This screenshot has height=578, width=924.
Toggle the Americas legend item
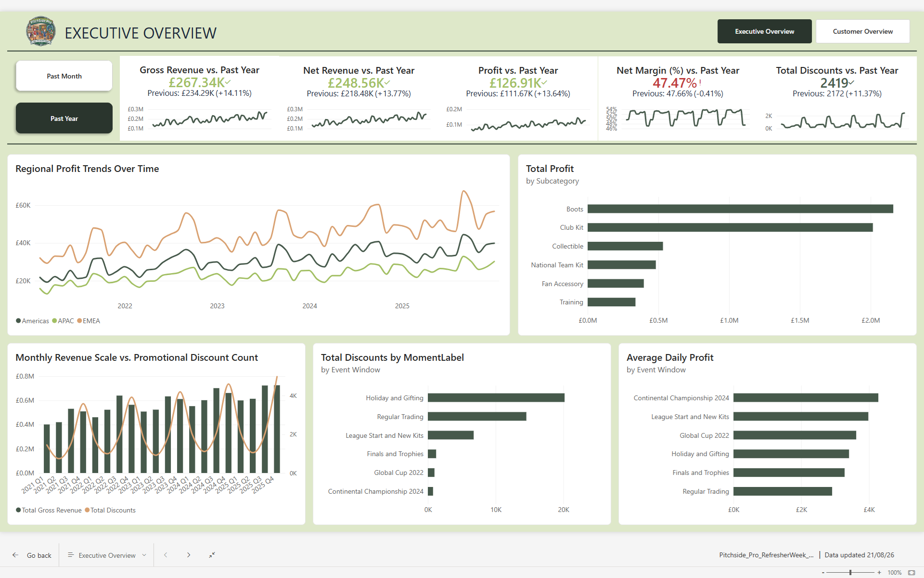click(x=32, y=321)
